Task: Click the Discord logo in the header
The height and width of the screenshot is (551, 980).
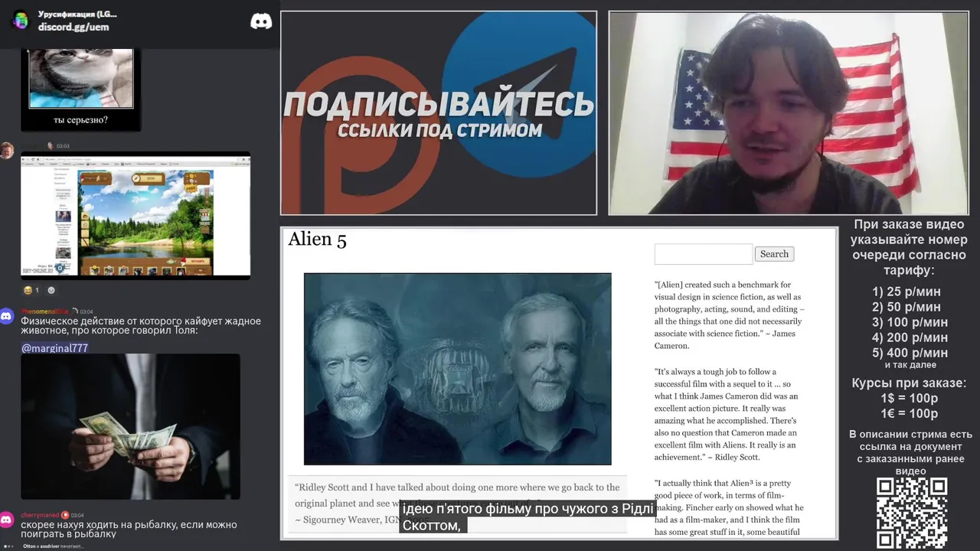Action: (261, 21)
